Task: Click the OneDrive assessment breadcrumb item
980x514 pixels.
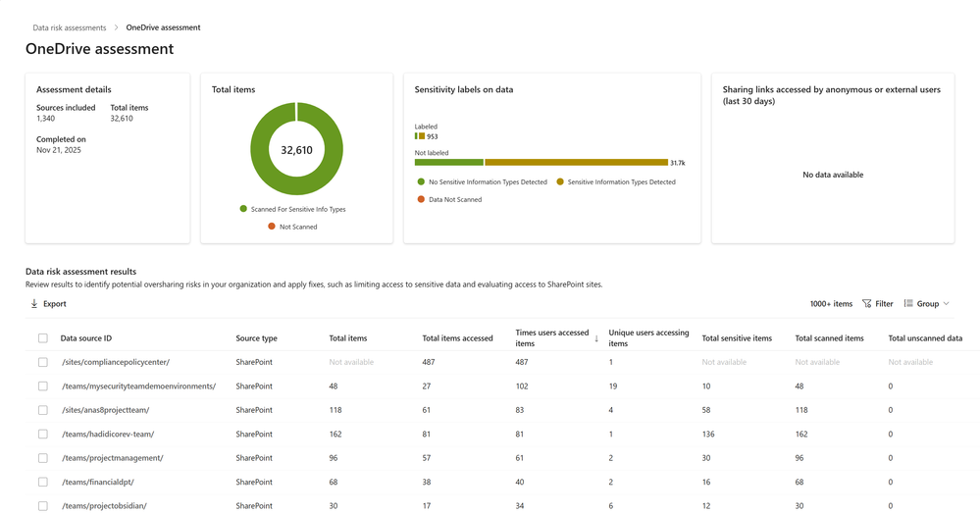Action: [x=163, y=27]
